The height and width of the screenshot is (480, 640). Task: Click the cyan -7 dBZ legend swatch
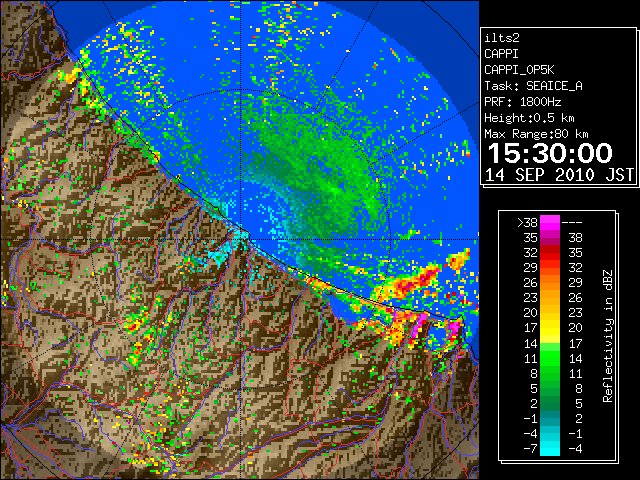click(550, 448)
